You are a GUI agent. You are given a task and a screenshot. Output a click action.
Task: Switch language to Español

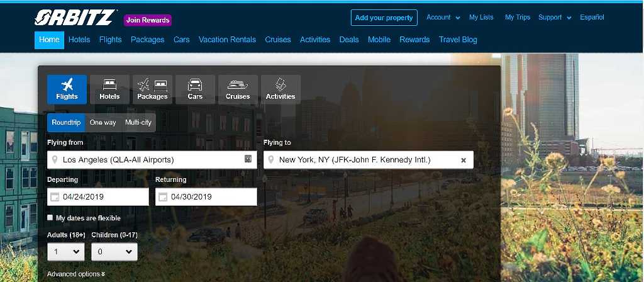pos(592,17)
